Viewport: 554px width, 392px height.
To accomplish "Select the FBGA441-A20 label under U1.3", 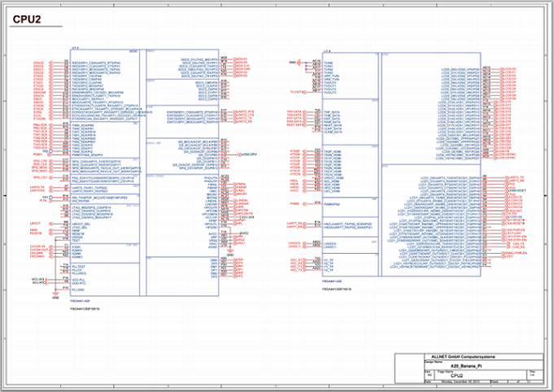I will point(80,301).
